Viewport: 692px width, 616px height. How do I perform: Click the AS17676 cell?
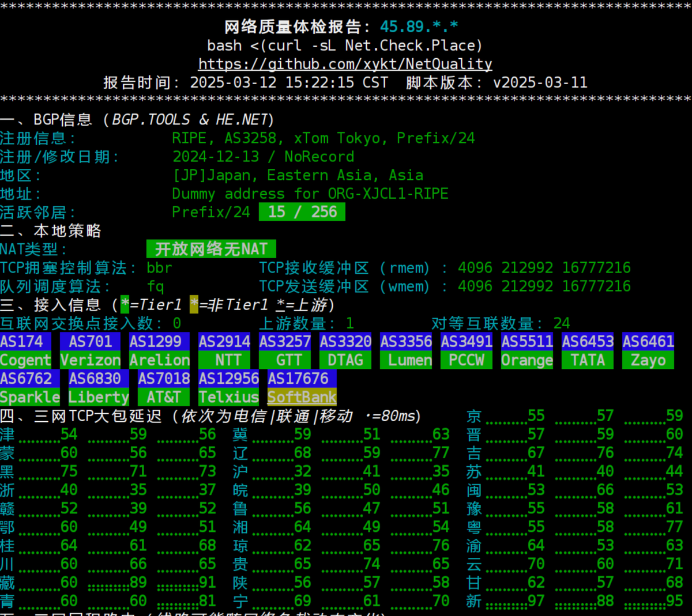coord(302,379)
